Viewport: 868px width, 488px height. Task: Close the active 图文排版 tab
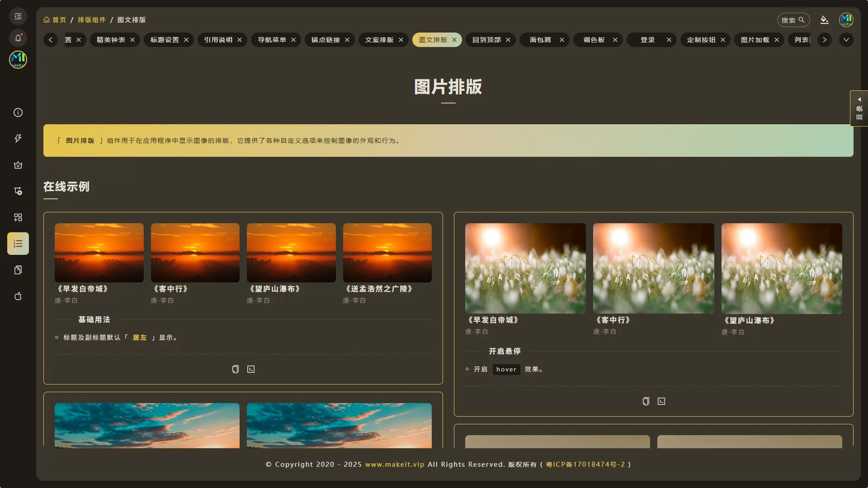454,40
